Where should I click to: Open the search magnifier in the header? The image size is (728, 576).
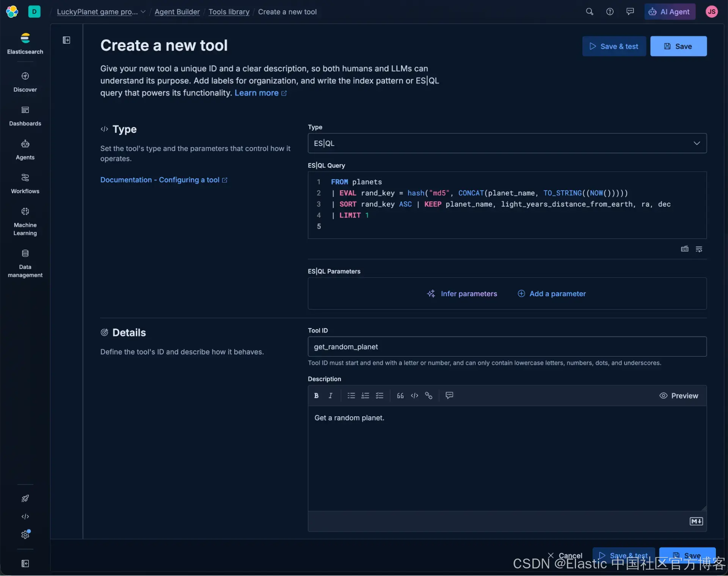(590, 11)
